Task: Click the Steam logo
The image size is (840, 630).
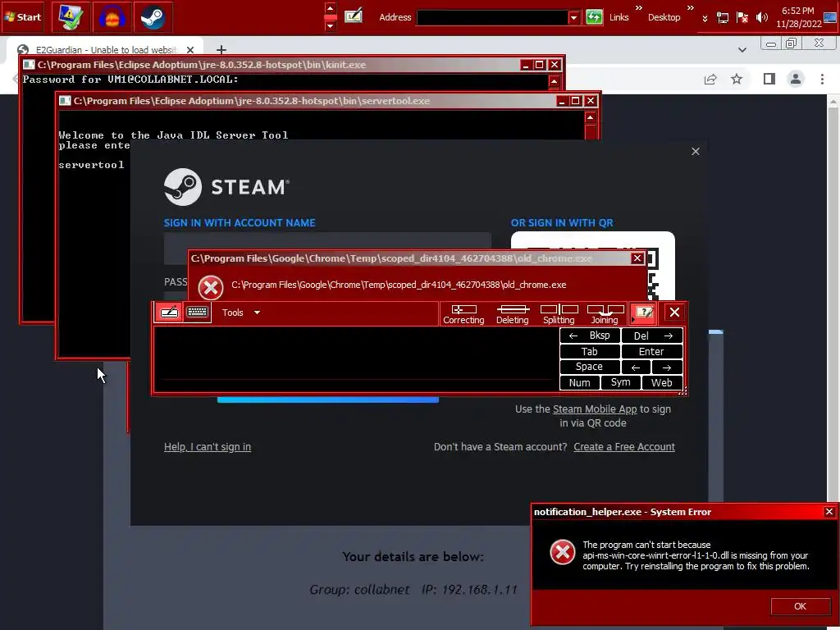Action: click(226, 187)
